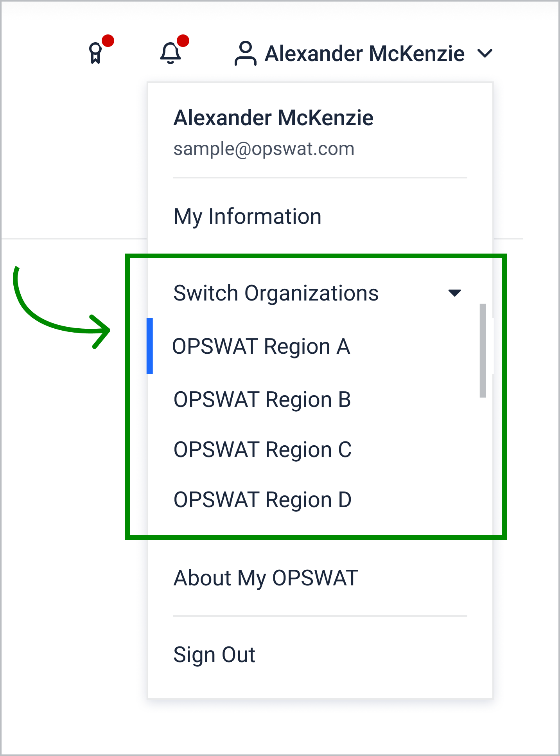The image size is (560, 756).
Task: Collapse the Switch Organizations caret arrow
Action: tap(454, 293)
